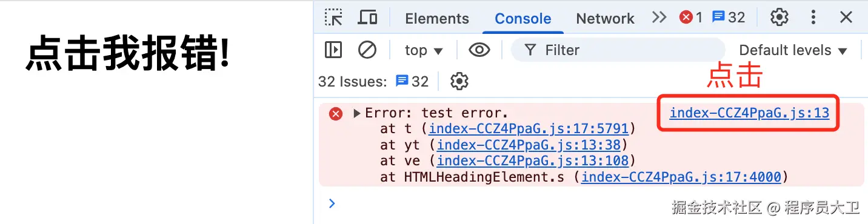This screenshot has width=868, height=224.
Task: Activate the inspect element picker icon
Action: tap(333, 18)
